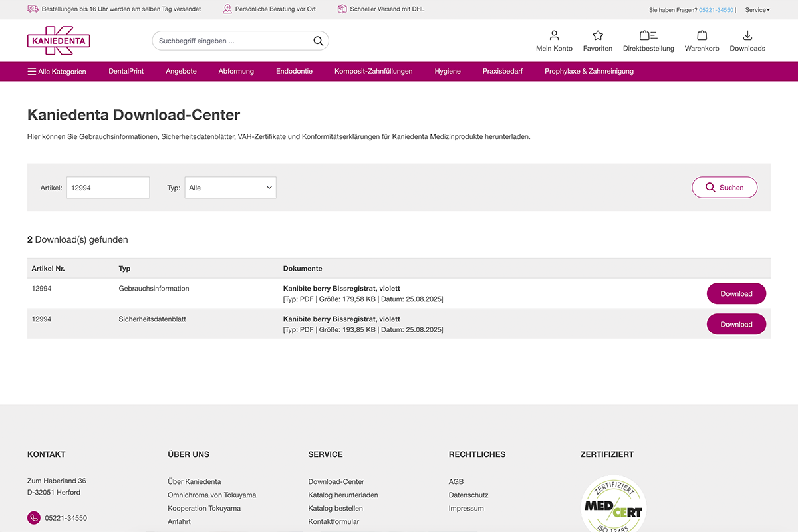Click the 193,85 KB file details line

pyautogui.click(x=363, y=330)
